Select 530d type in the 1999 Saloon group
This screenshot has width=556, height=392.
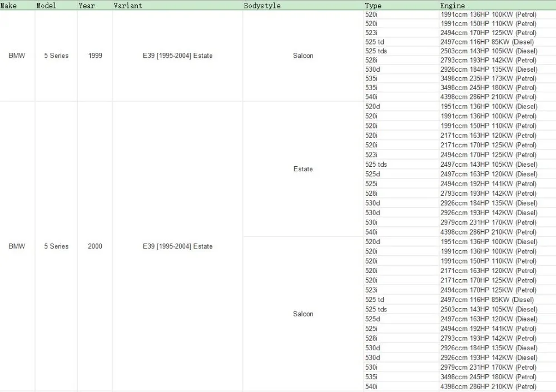pos(373,70)
